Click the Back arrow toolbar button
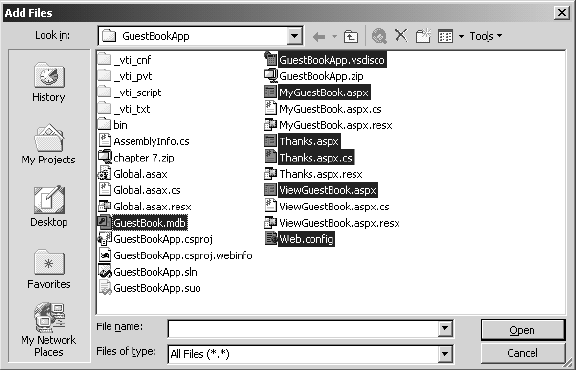The width and height of the screenshot is (576, 370). tap(319, 36)
